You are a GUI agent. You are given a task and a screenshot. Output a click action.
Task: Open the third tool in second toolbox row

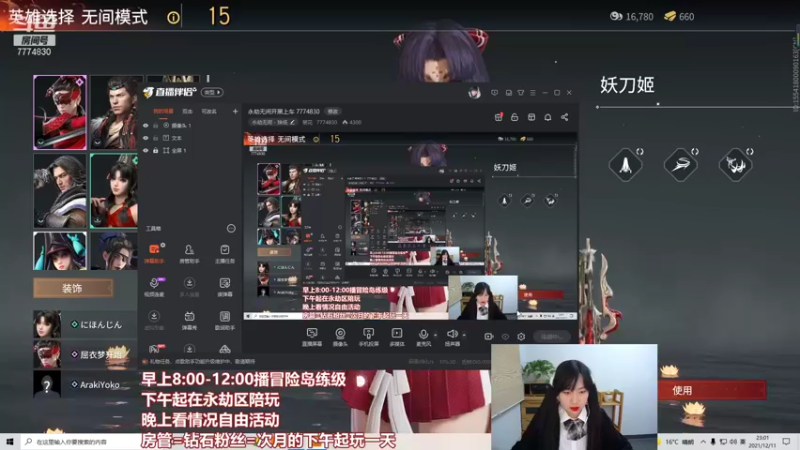[224, 287]
